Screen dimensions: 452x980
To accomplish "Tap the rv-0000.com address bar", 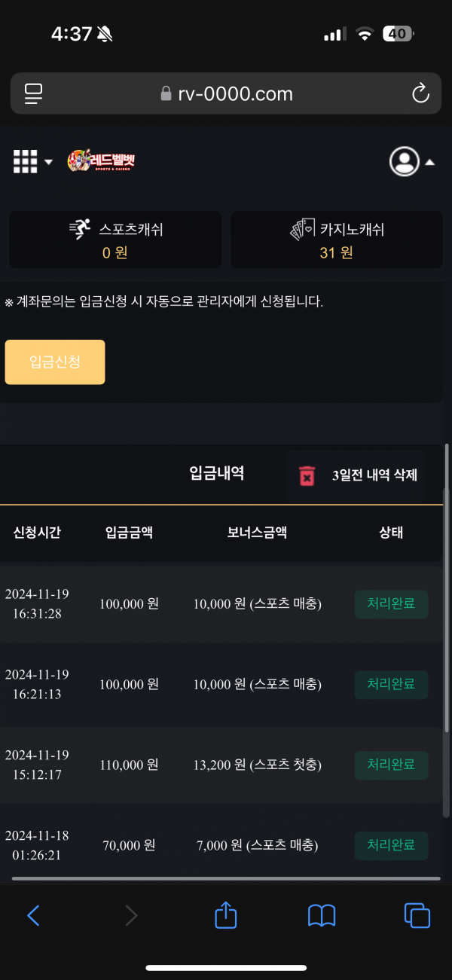I will [x=226, y=93].
